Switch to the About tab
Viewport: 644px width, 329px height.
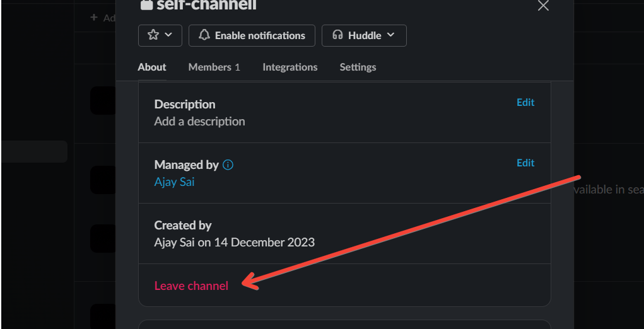coord(152,67)
